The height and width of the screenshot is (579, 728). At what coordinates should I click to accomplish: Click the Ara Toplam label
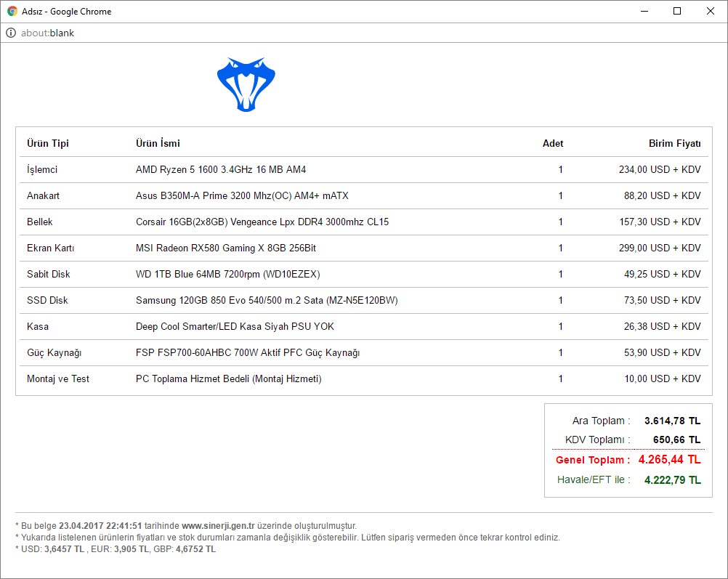pos(601,421)
